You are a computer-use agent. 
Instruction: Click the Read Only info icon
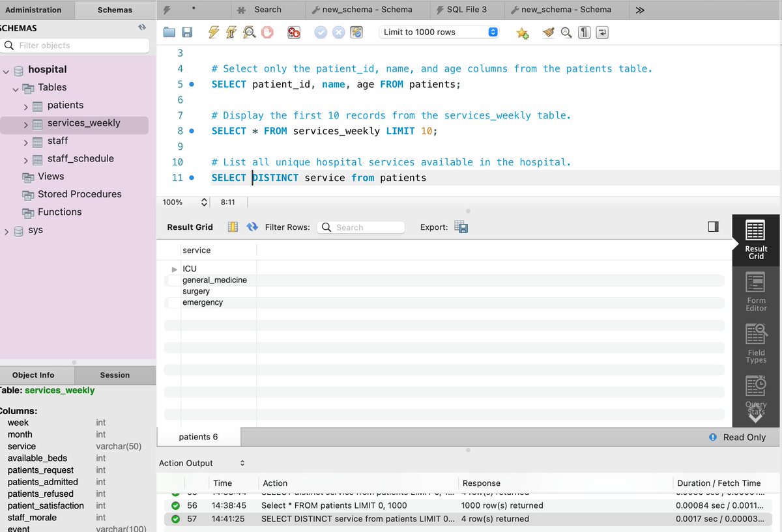[x=713, y=438]
